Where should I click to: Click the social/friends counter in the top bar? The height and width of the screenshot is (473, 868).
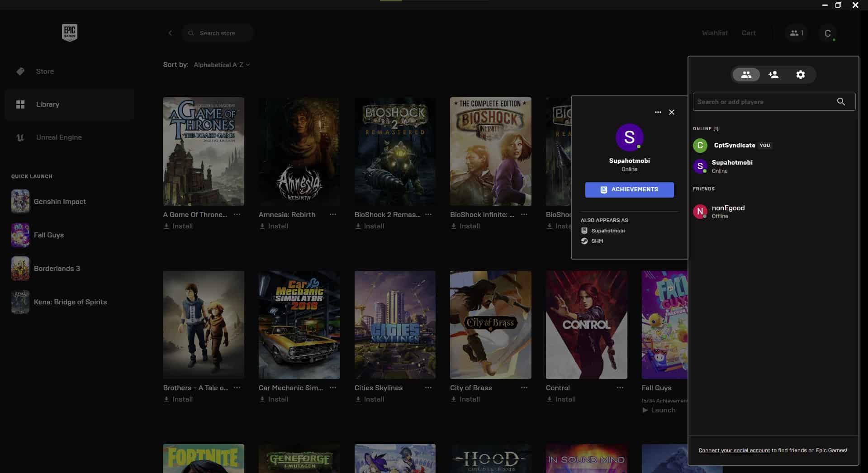pos(796,33)
